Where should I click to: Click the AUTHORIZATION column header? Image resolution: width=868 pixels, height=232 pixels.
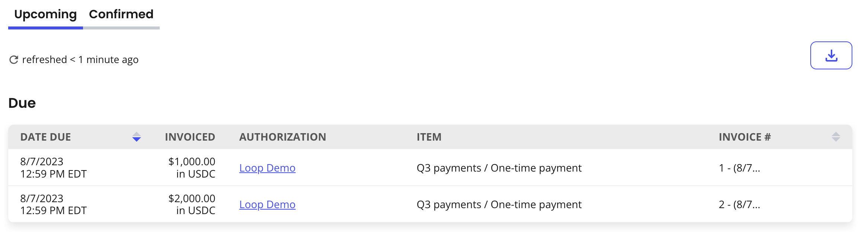283,137
